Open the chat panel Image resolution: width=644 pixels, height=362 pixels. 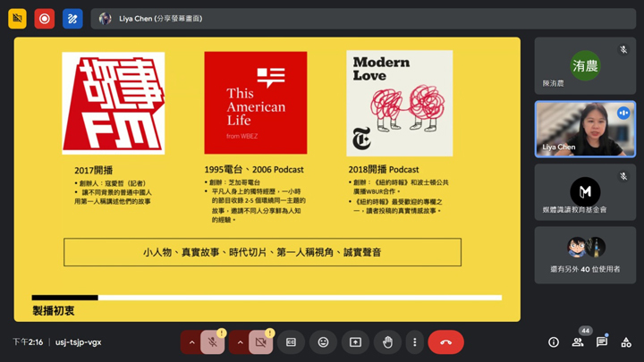(x=602, y=341)
